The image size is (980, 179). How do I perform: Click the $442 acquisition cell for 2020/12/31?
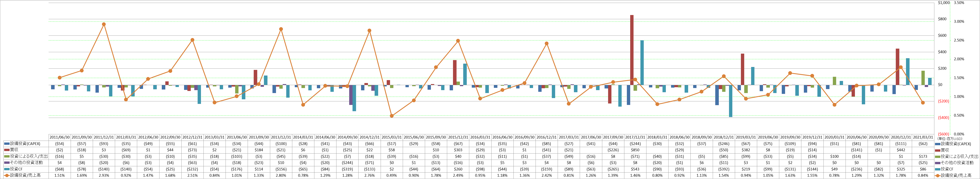click(x=901, y=150)
